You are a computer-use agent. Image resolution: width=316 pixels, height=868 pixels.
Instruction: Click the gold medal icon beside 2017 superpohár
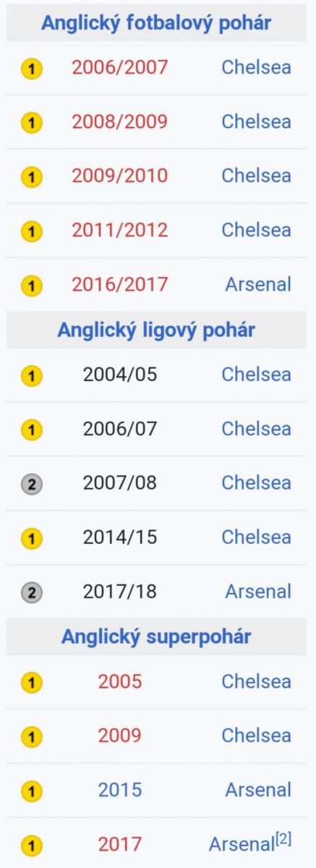coord(31,845)
